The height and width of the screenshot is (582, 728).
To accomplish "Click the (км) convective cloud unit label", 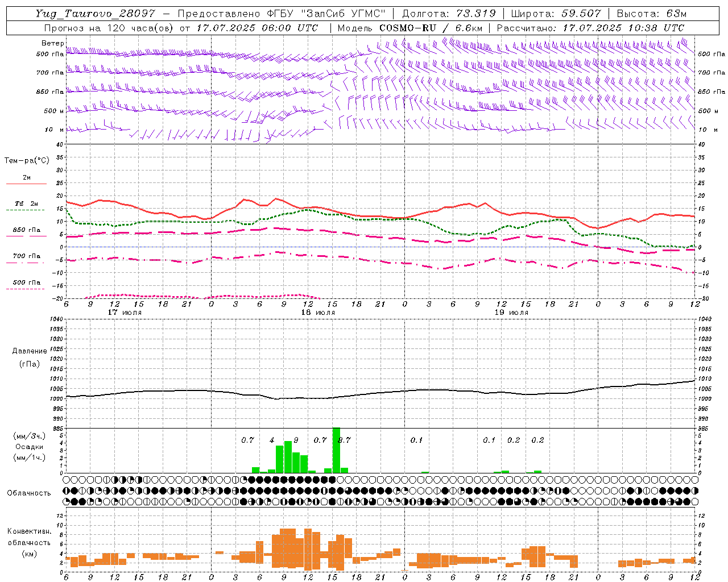I will pyautogui.click(x=29, y=554).
